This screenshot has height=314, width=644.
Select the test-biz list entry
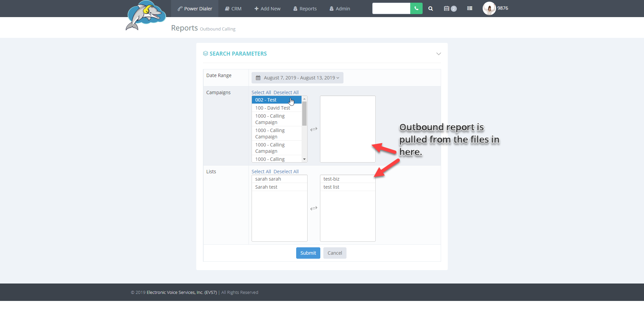click(347, 179)
